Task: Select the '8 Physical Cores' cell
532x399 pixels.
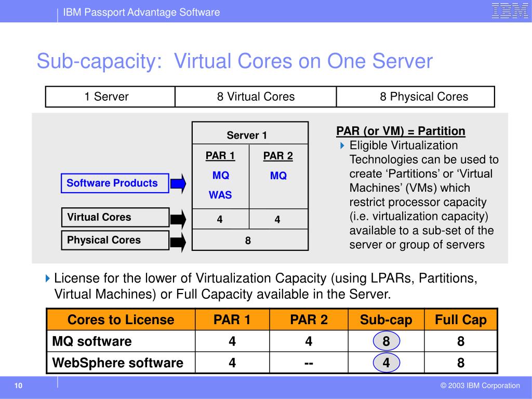Action: [x=416, y=97]
